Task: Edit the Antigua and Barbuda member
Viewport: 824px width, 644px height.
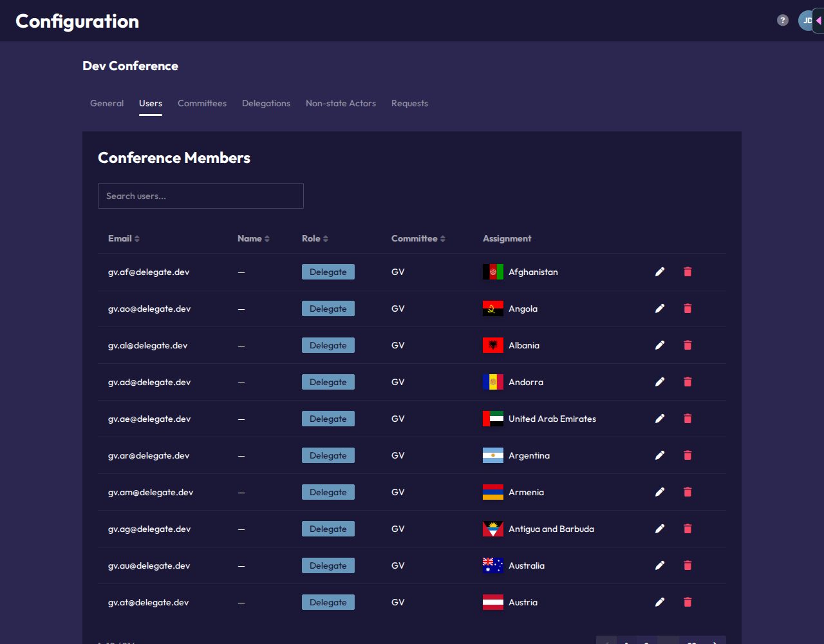Action: (x=660, y=529)
